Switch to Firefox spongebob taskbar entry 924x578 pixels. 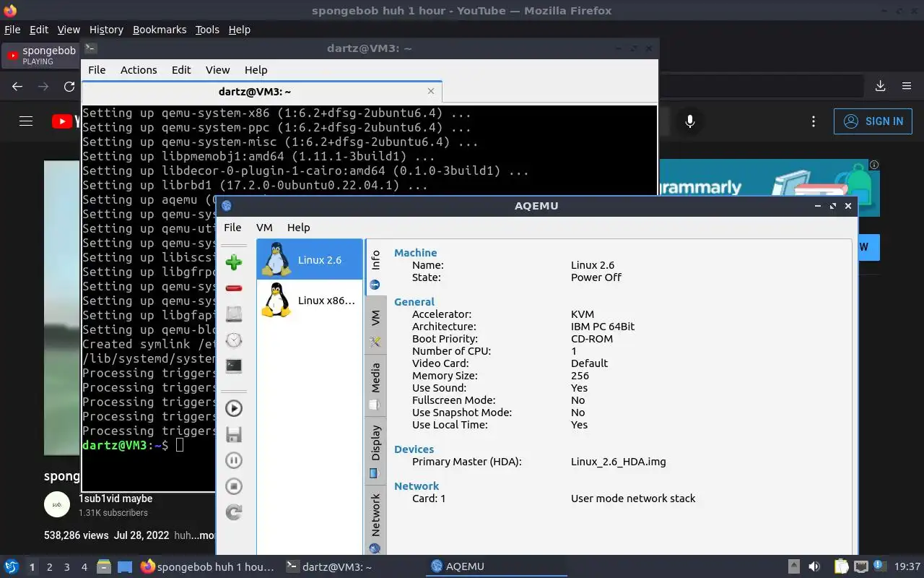click(x=208, y=566)
